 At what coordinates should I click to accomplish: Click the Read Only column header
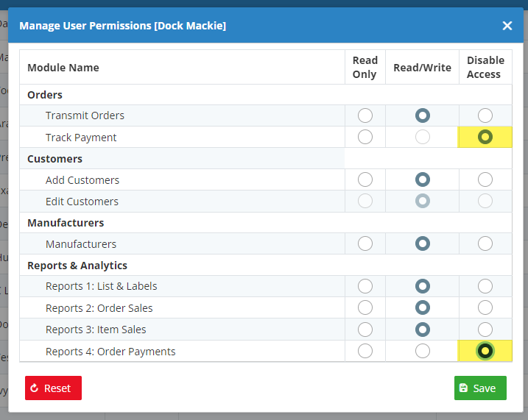point(365,67)
